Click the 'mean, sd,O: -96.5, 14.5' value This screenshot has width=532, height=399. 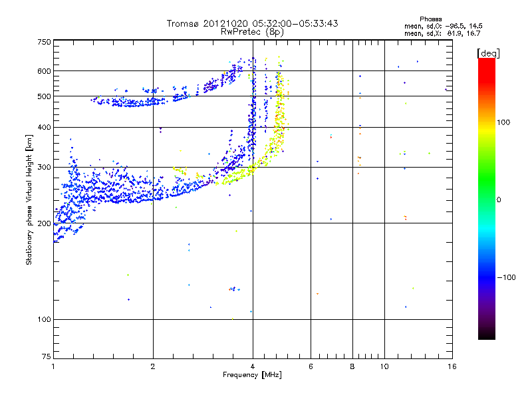click(x=443, y=26)
